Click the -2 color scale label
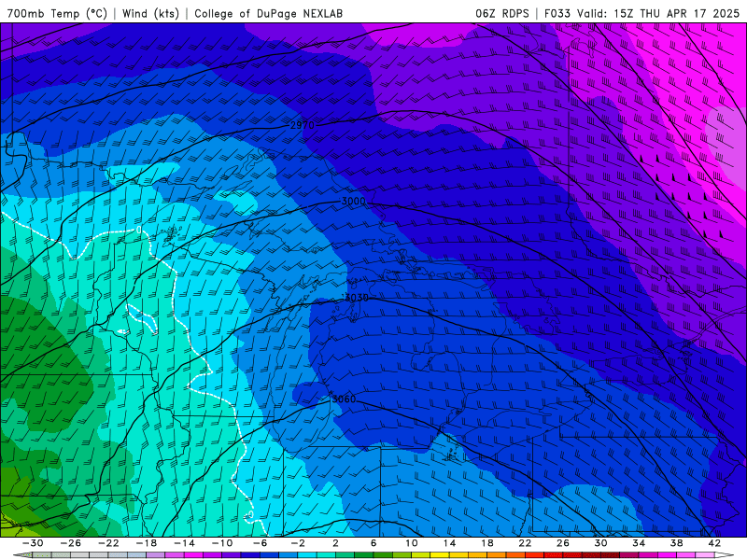 tap(298, 543)
